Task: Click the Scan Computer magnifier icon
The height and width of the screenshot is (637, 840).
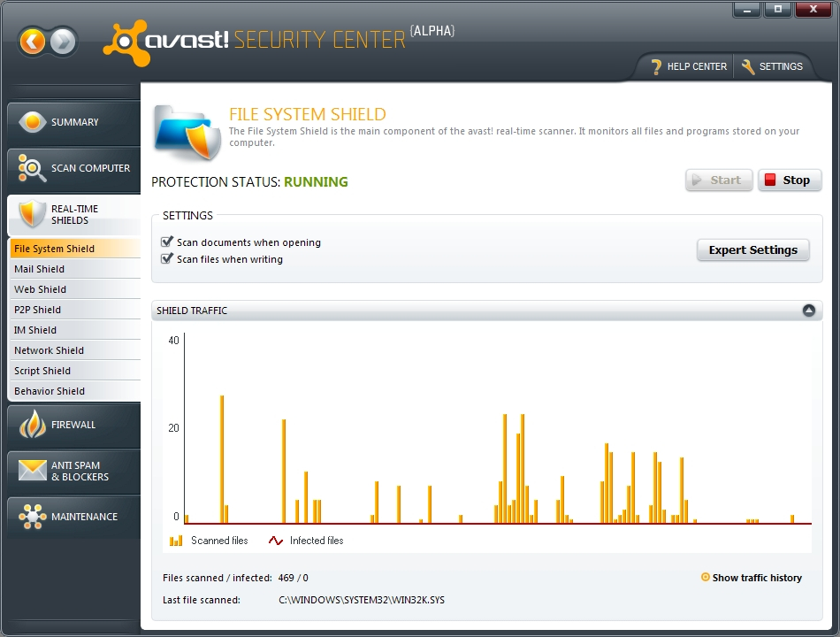Action: tap(33, 168)
